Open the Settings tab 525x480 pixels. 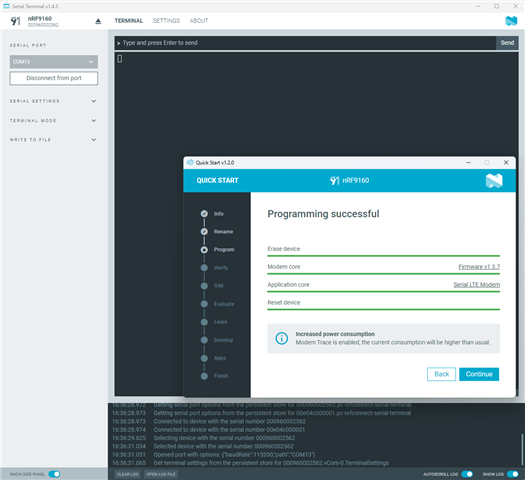(x=166, y=21)
